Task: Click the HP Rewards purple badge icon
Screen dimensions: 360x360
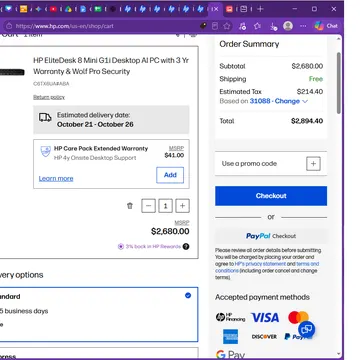Action: coord(121,247)
